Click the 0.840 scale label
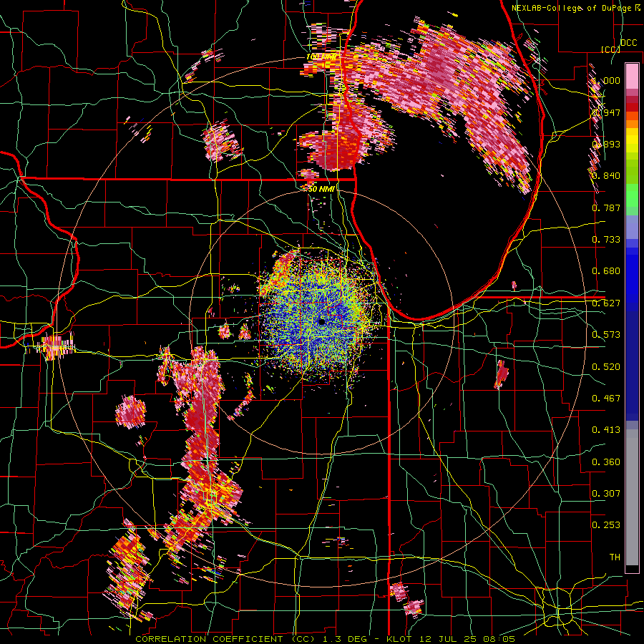The width and height of the screenshot is (644, 644). click(606, 176)
